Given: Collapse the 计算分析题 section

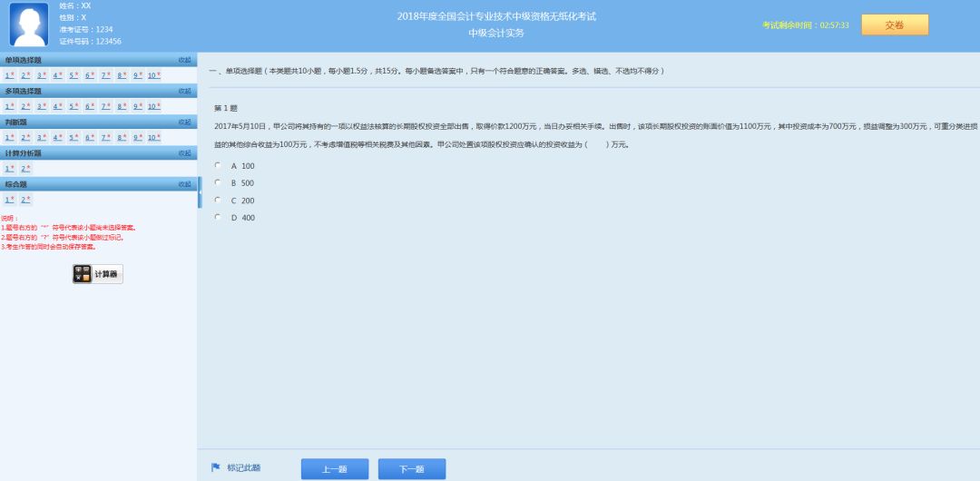Looking at the screenshot, I should pos(184,153).
